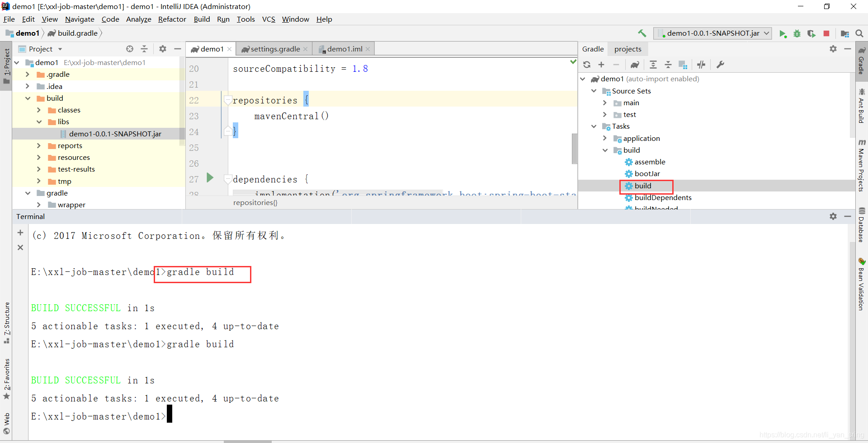The image size is (868, 443).
Task: Open the File menu
Action: 9,19
